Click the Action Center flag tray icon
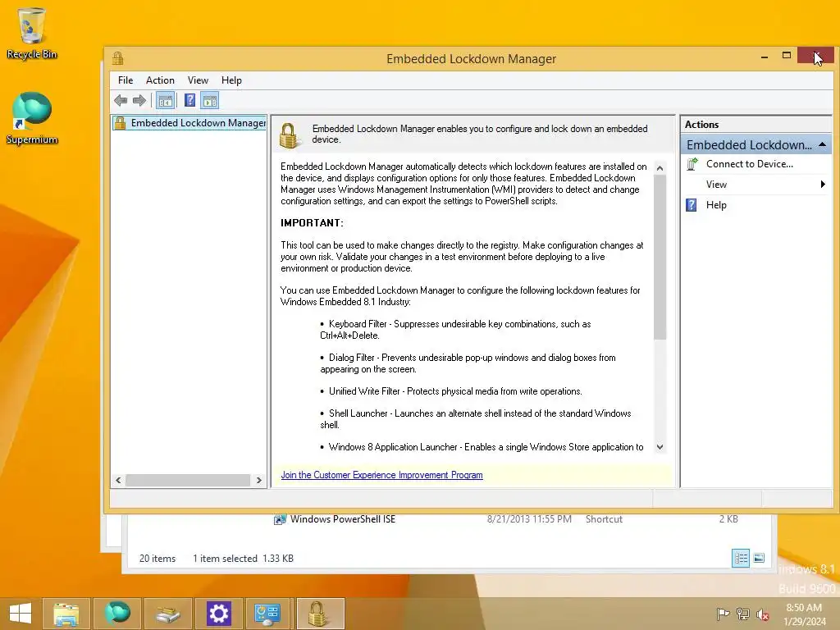 click(x=723, y=614)
